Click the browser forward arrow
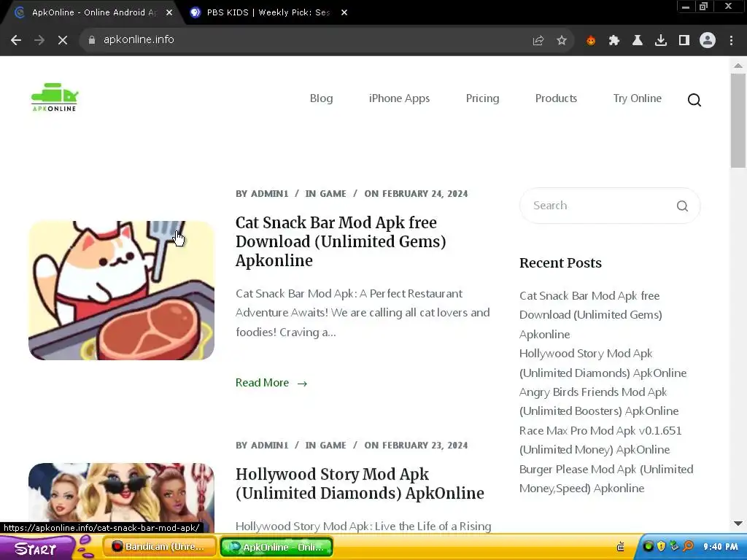 39,40
